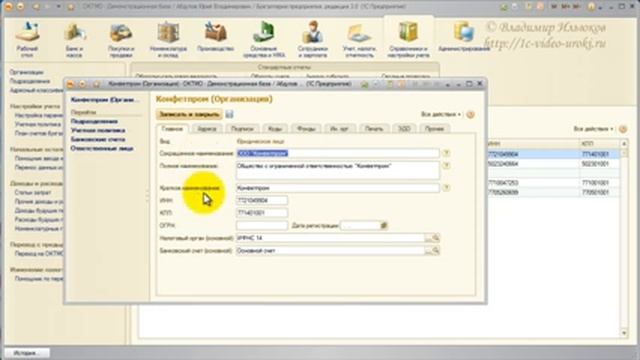Click the КПП input field

pyautogui.click(x=262, y=213)
